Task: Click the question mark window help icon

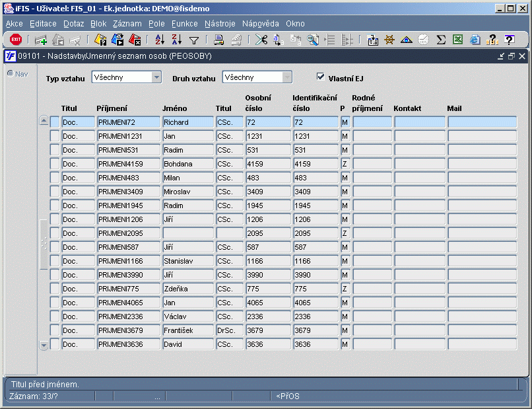Action: click(510, 40)
